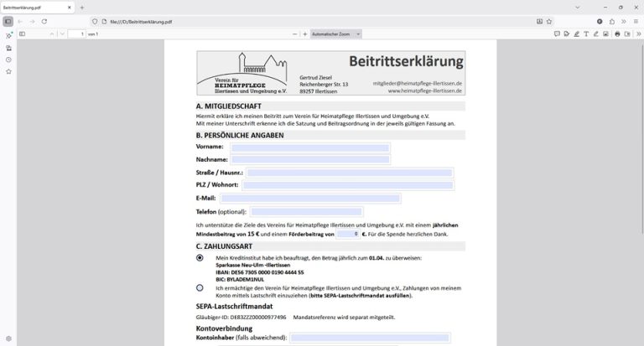Select the SEPA direct debit radio option

200,288
